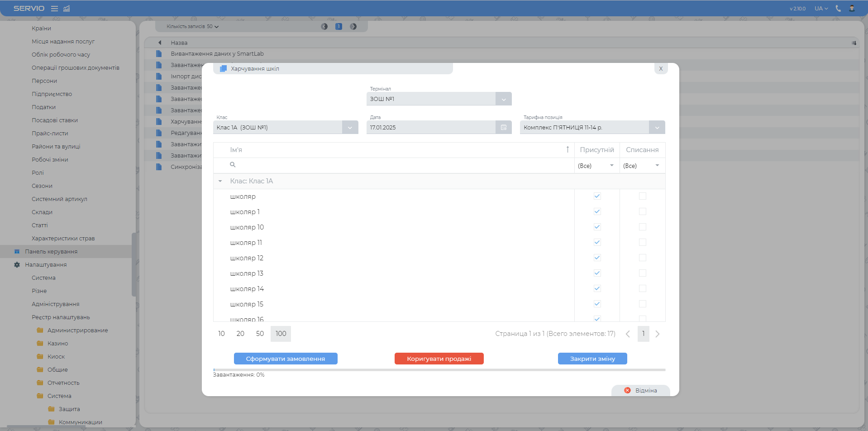This screenshot has width=868, height=431.
Task: Check Списання checkbox for школяр 10
Action: click(642, 227)
